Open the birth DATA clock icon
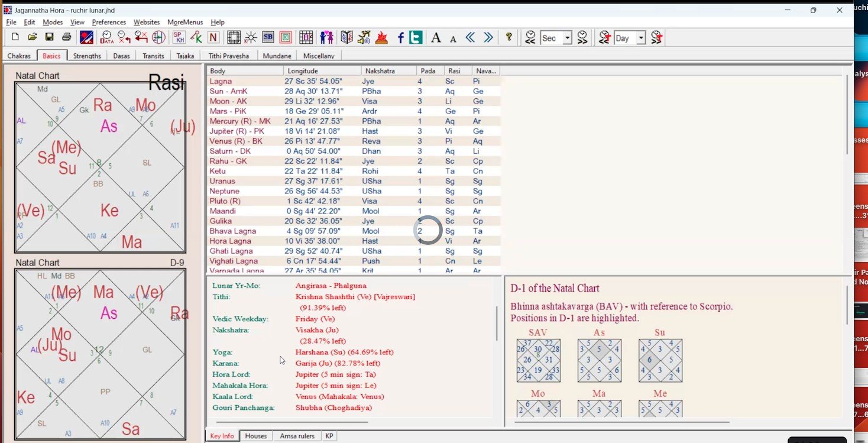The height and width of the screenshot is (443, 868). (107, 38)
